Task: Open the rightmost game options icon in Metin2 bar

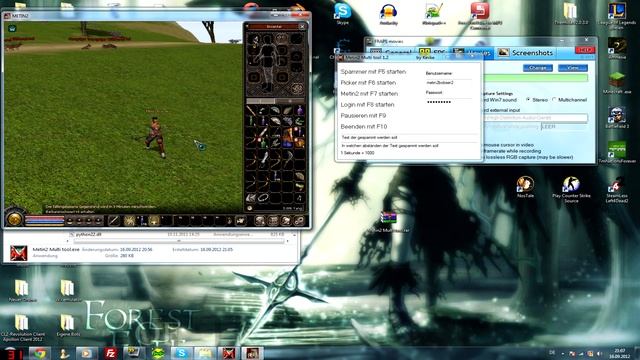Action: click(299, 221)
